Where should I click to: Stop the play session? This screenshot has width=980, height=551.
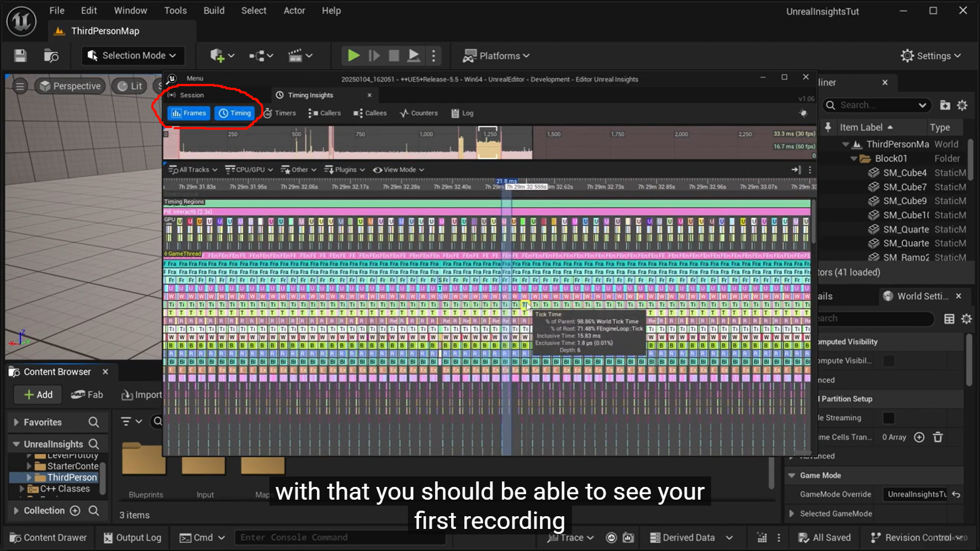pos(394,56)
